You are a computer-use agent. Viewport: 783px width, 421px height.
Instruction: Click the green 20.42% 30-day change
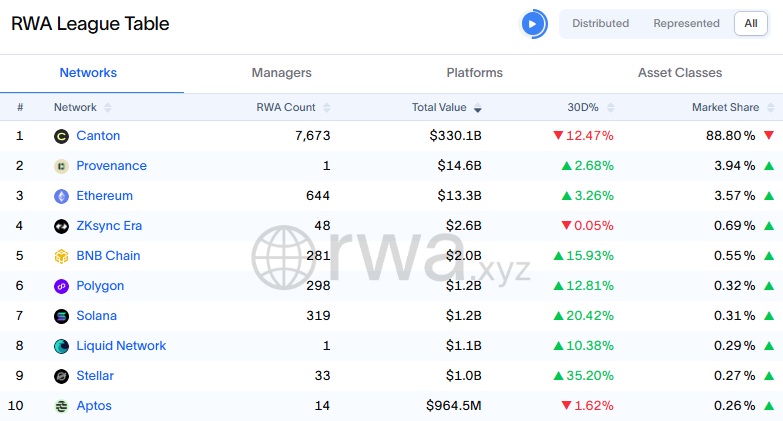click(583, 316)
